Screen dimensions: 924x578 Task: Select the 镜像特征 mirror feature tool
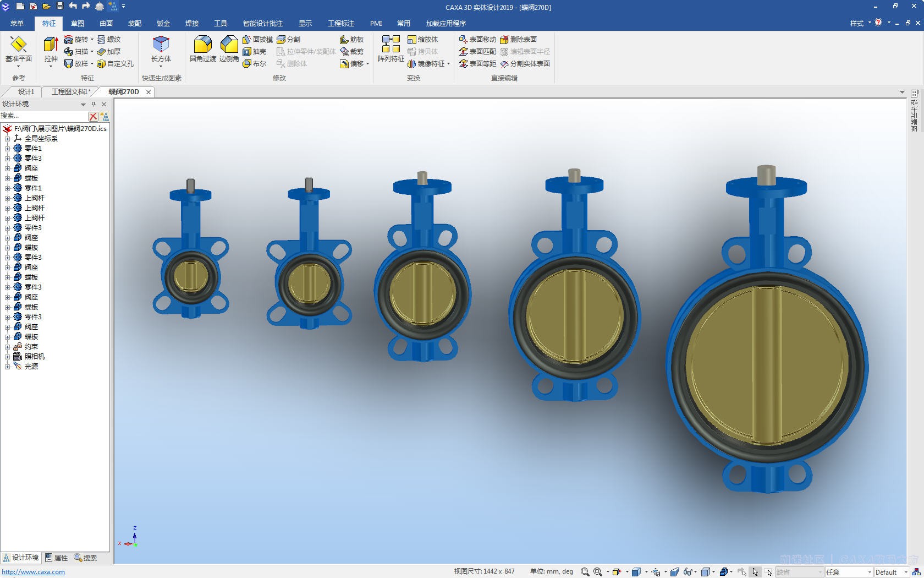pos(426,64)
